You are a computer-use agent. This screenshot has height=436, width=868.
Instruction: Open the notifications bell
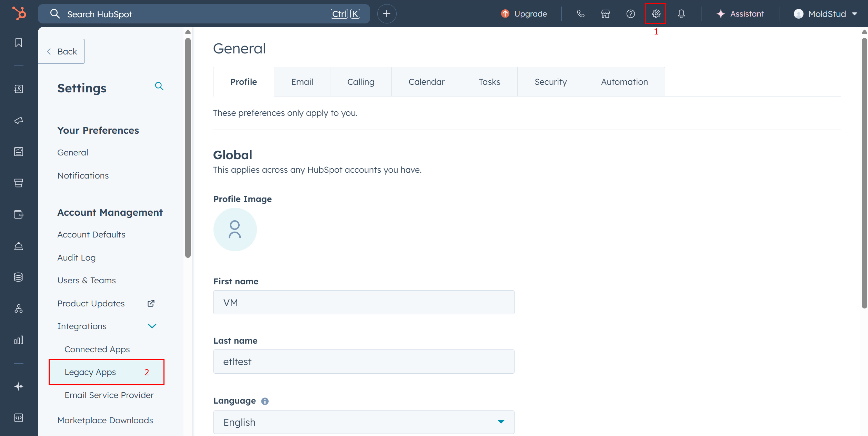point(681,14)
